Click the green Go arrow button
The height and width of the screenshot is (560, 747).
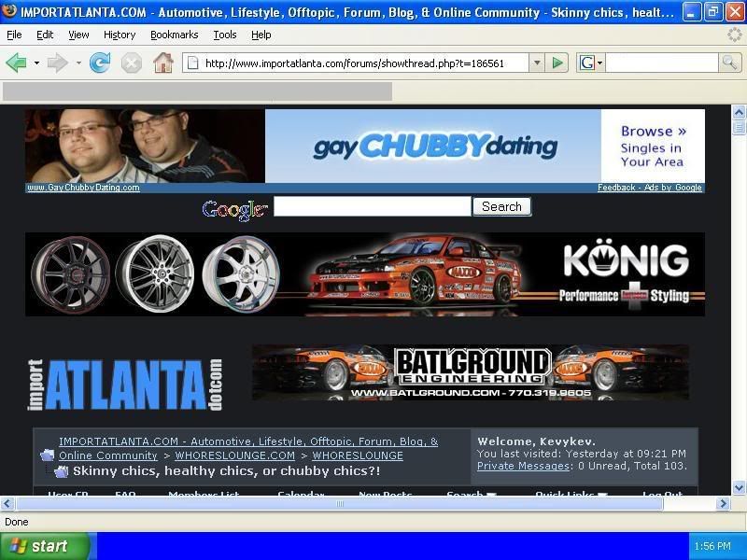tap(557, 63)
